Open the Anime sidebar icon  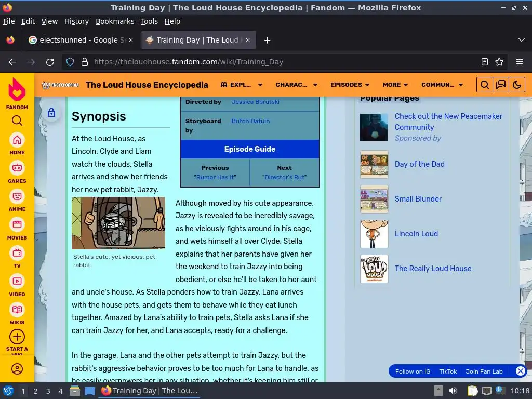click(x=17, y=196)
